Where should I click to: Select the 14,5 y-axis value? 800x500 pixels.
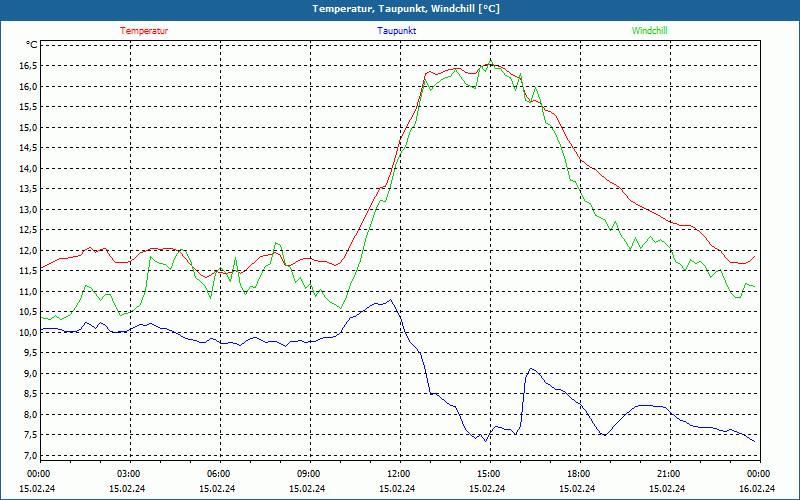pos(28,148)
